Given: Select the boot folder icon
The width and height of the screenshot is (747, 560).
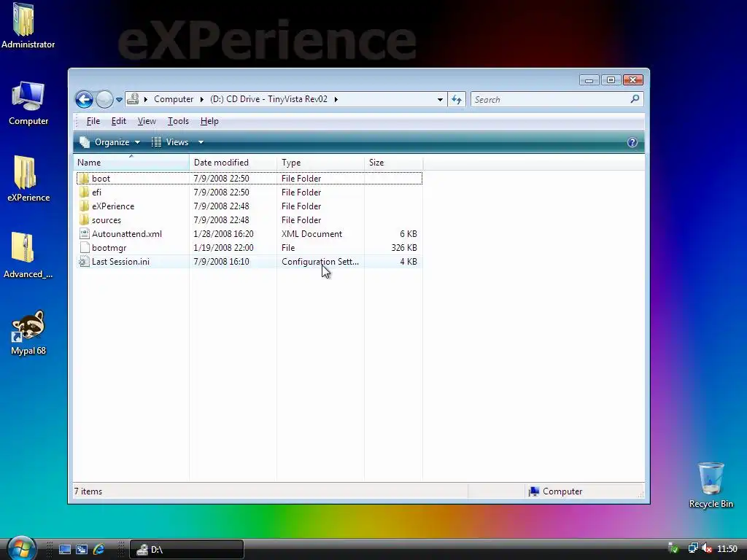Looking at the screenshot, I should tap(85, 178).
